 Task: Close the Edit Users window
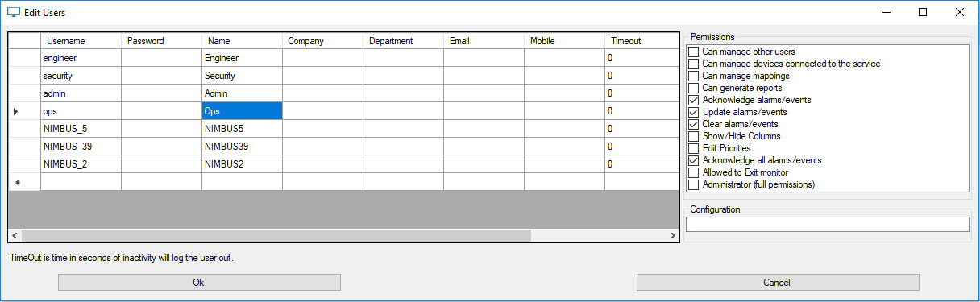960,12
